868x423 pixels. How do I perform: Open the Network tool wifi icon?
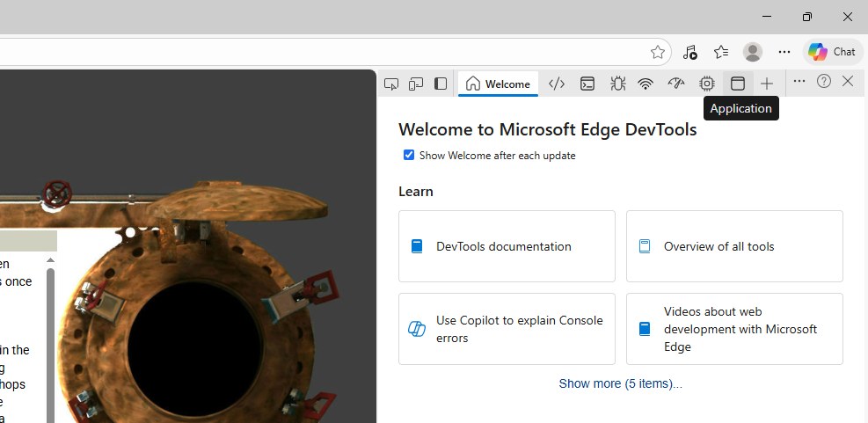pyautogui.click(x=646, y=84)
